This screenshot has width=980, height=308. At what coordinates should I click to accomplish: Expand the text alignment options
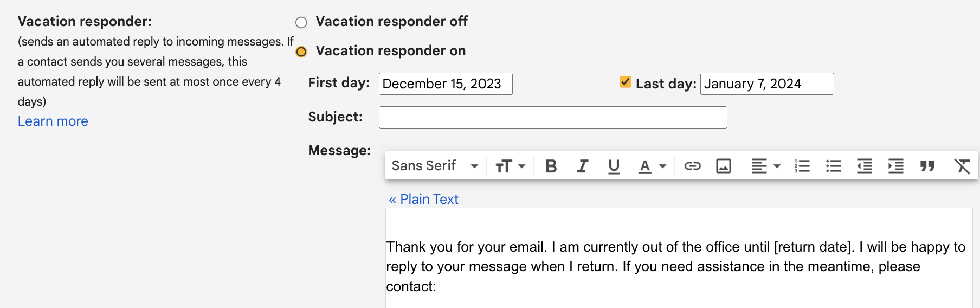pos(765,166)
